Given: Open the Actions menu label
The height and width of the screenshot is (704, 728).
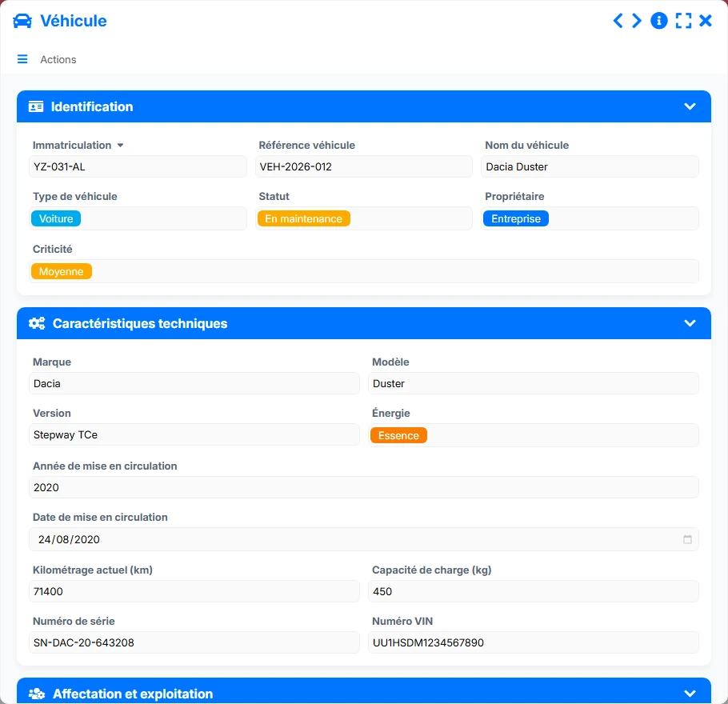Looking at the screenshot, I should click(58, 59).
